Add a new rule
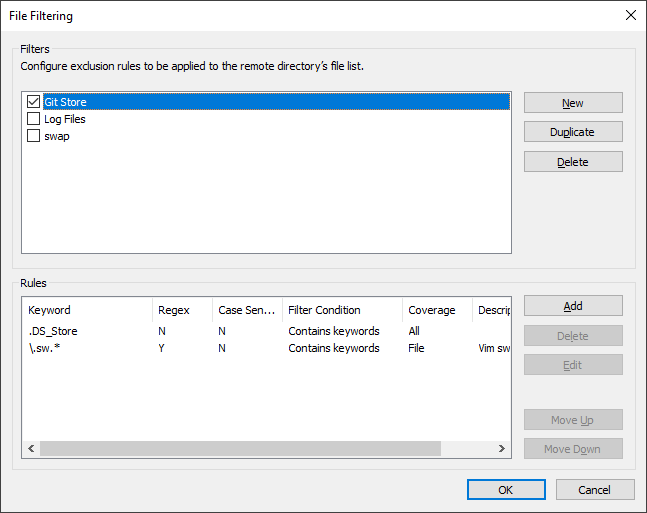Screen dimensions: 647x513 (x=573, y=306)
